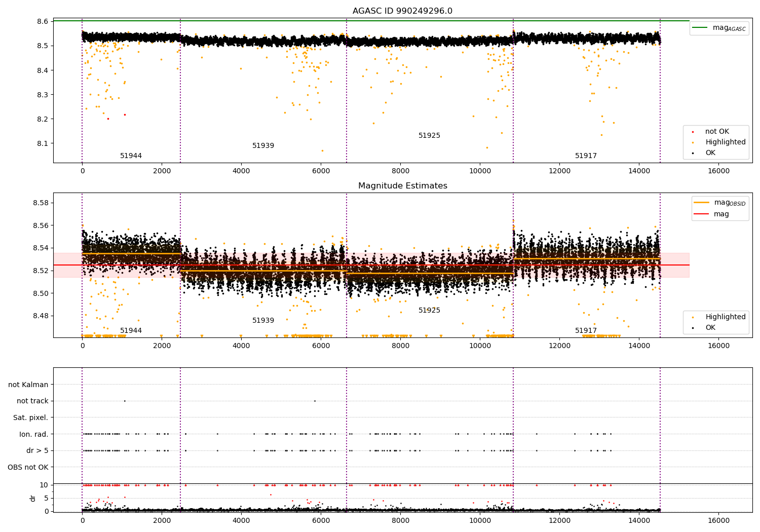Screen dimensions: 760x532
Task: Click the "OBS not OK" row label
Action: 28,467
